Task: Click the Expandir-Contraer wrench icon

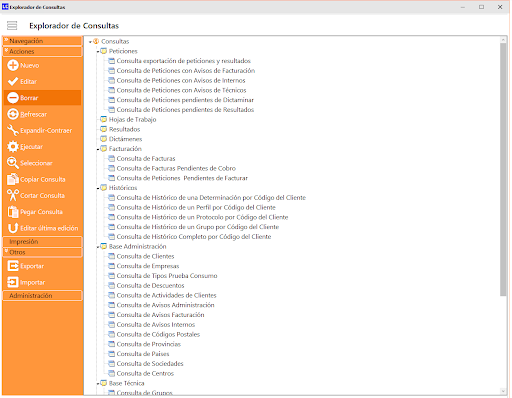Action: click(13, 131)
